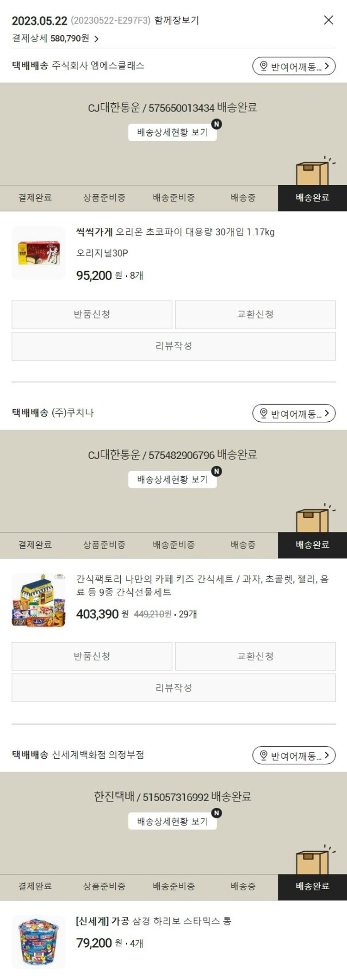Click the delivery box icon in first shipment
This screenshot has width=347, height=980.
[x=312, y=172]
